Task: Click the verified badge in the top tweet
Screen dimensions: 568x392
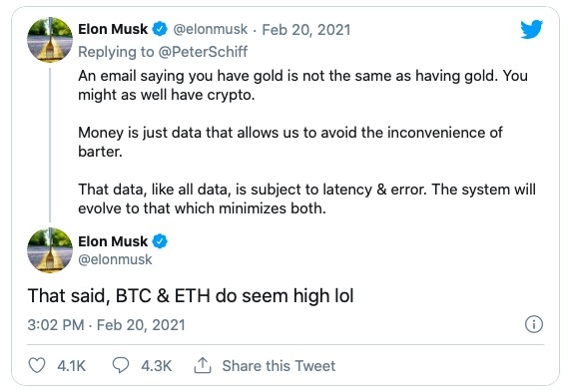Action: 160,29
